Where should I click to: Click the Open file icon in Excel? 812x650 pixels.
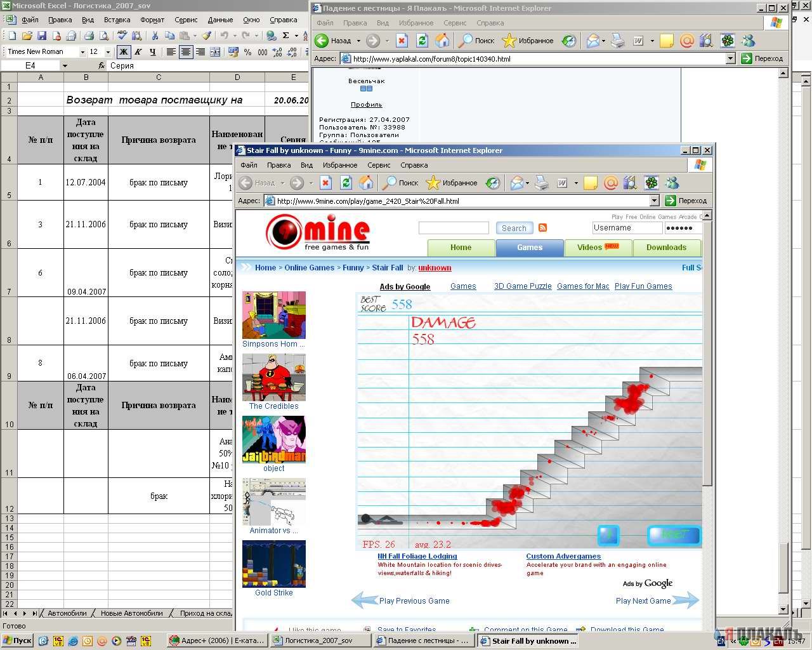click(27, 36)
